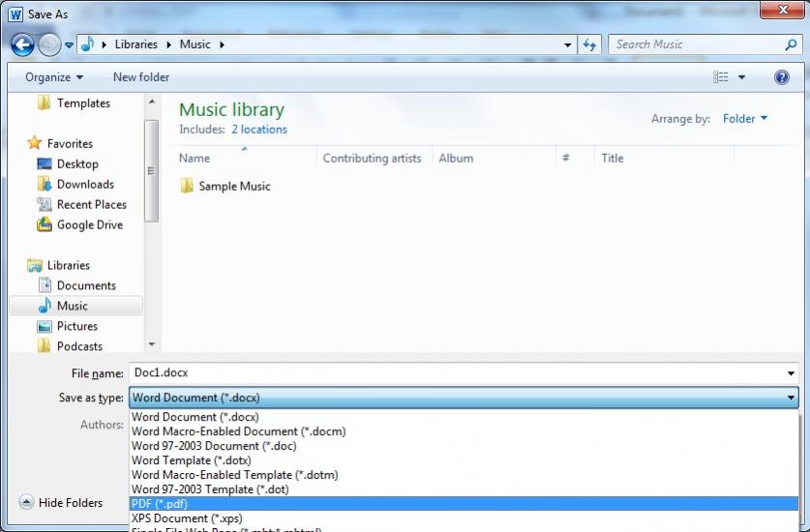Open Downloads in Favorites
This screenshot has width=810, height=532.
coord(85,184)
